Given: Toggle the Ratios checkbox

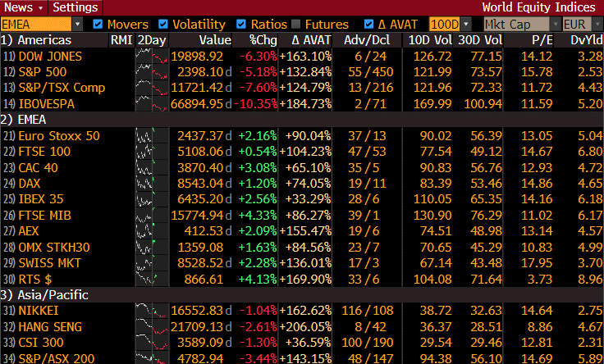Looking at the screenshot, I should pyautogui.click(x=241, y=25).
